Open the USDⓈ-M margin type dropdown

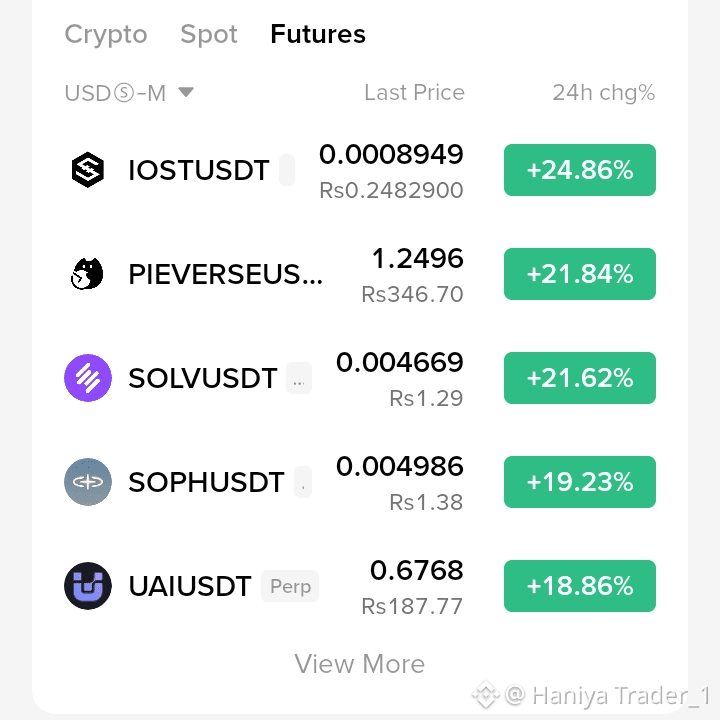tap(129, 93)
